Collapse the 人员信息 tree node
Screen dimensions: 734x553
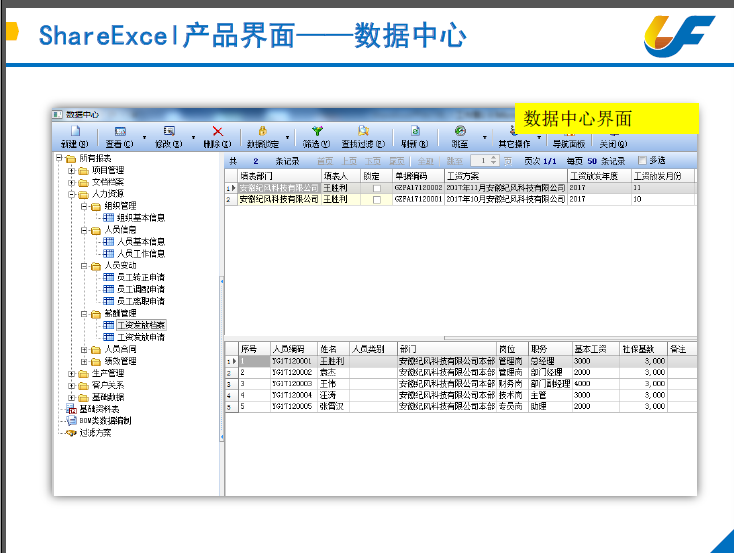[84, 230]
